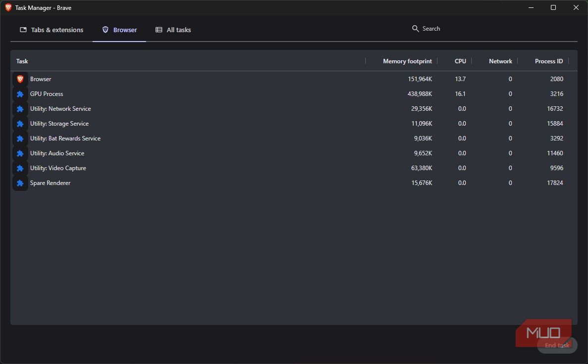Click memory value 29,356K

point(422,109)
